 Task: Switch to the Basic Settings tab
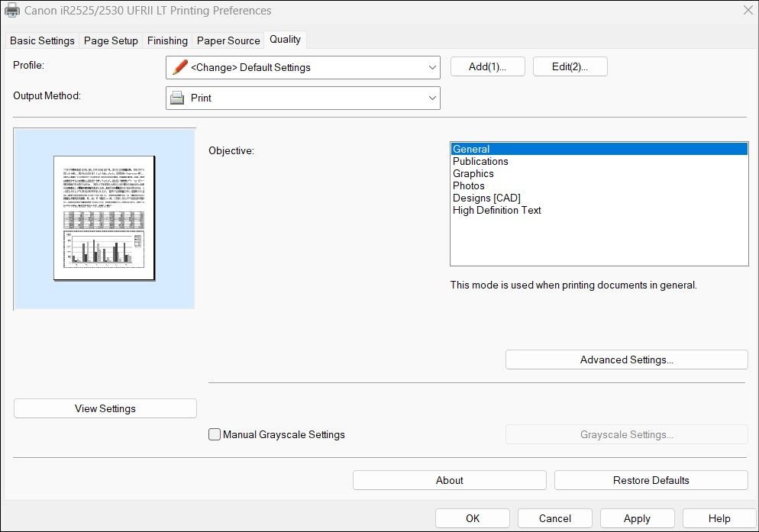(x=41, y=40)
